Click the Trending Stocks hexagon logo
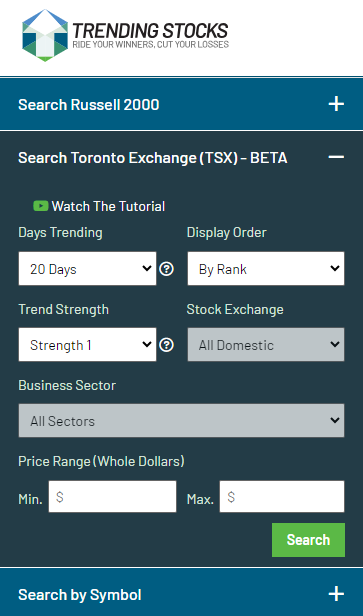This screenshot has width=363, height=616. tap(45, 35)
